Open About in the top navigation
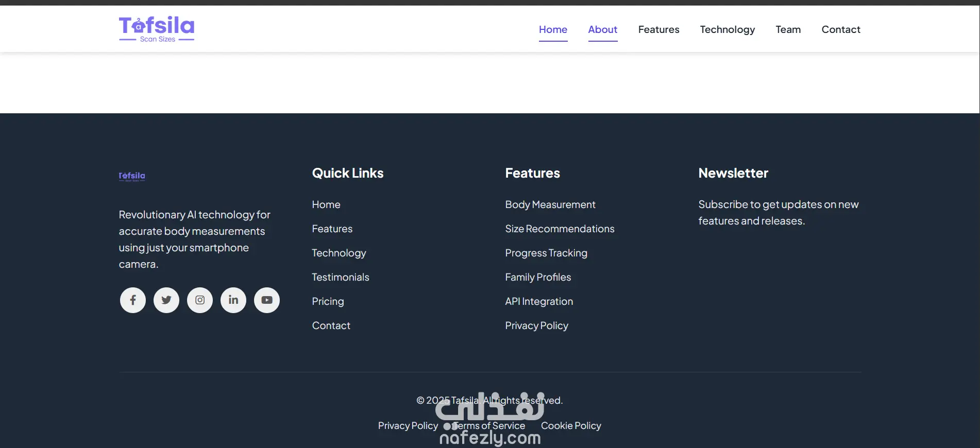The image size is (980, 448). pyautogui.click(x=603, y=29)
